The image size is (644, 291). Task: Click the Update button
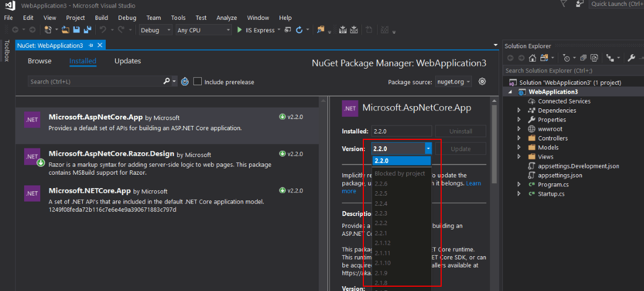pyautogui.click(x=460, y=148)
